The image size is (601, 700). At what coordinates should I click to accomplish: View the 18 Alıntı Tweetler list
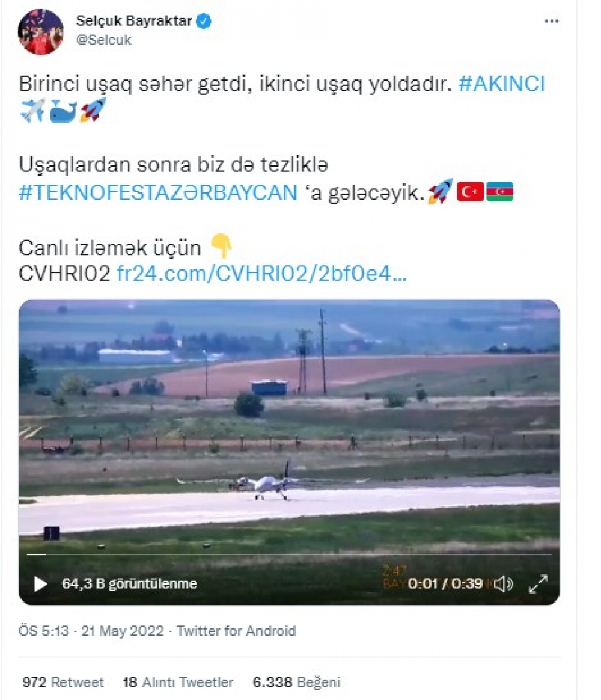[178, 682]
